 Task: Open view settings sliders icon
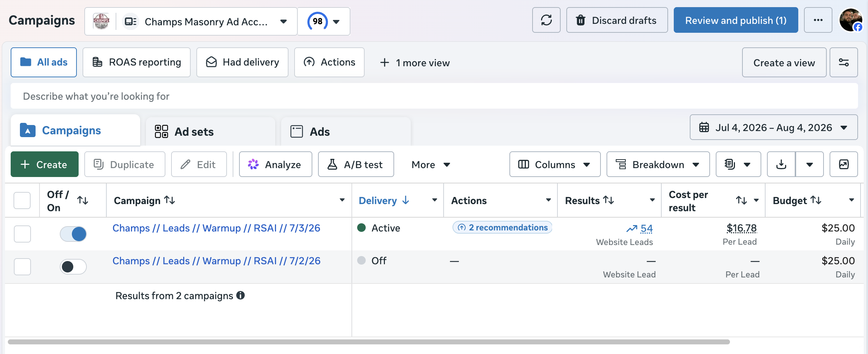[843, 62]
